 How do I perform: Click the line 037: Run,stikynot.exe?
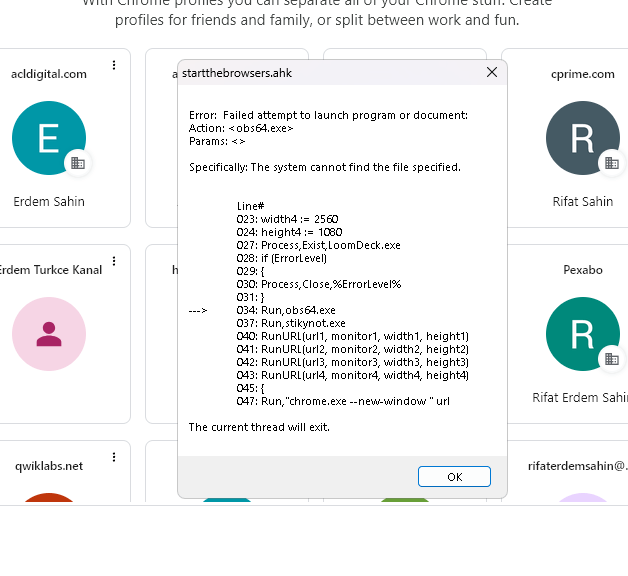coord(291,323)
